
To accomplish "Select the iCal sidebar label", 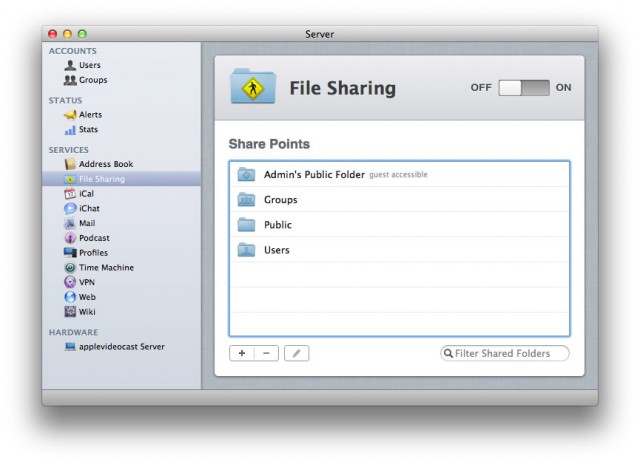I will point(87,194).
